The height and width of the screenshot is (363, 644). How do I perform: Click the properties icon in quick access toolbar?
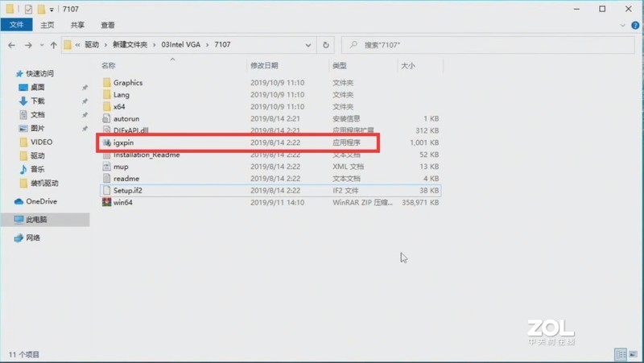pyautogui.click(x=28, y=9)
